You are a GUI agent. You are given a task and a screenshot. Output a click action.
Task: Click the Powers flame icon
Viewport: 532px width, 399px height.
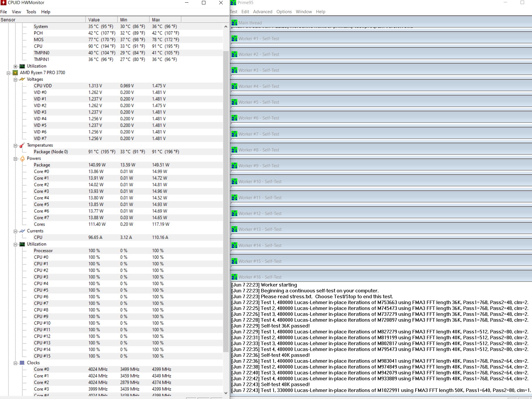[x=22, y=158]
